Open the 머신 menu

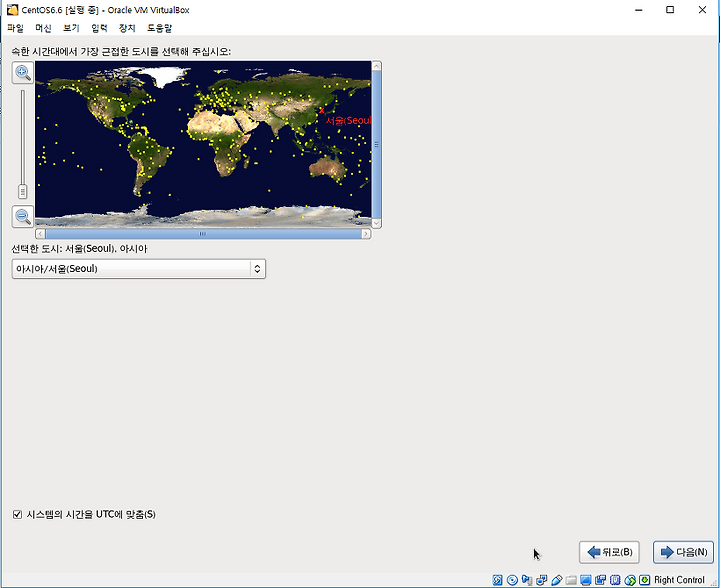pos(43,28)
